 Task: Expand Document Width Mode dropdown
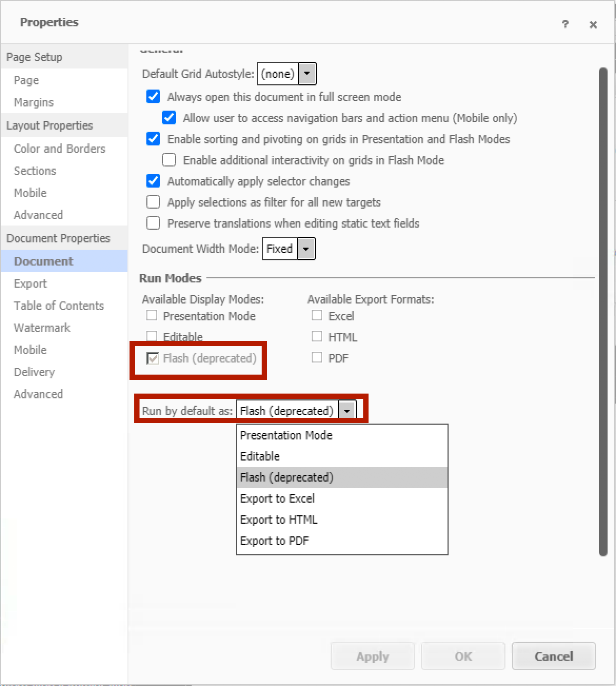coord(306,249)
